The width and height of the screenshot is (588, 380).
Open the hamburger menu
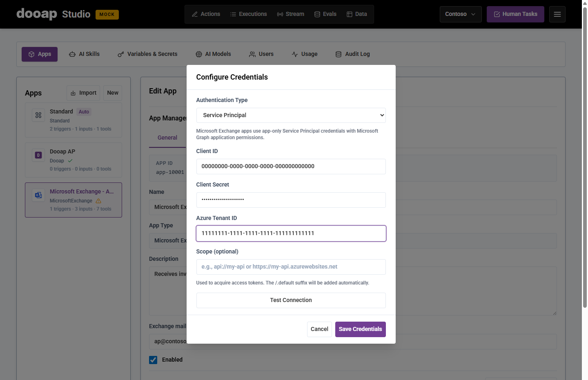tap(557, 14)
